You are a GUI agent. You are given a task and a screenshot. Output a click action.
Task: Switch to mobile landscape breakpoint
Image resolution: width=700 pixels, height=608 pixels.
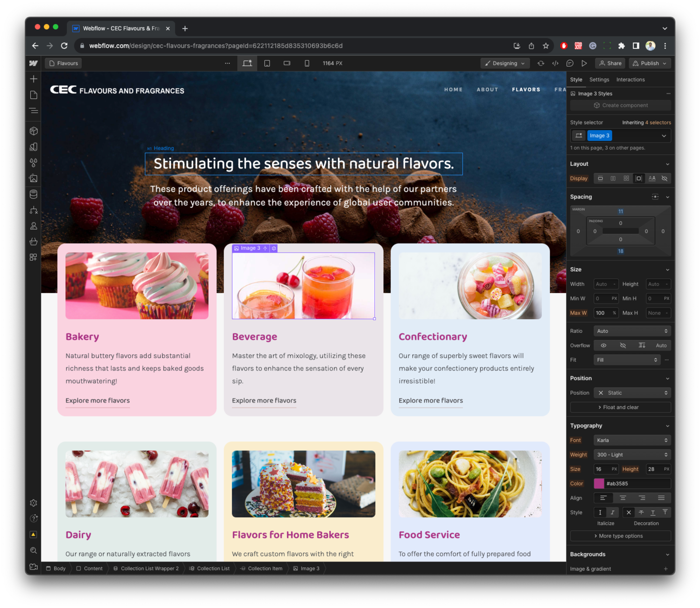tap(287, 63)
